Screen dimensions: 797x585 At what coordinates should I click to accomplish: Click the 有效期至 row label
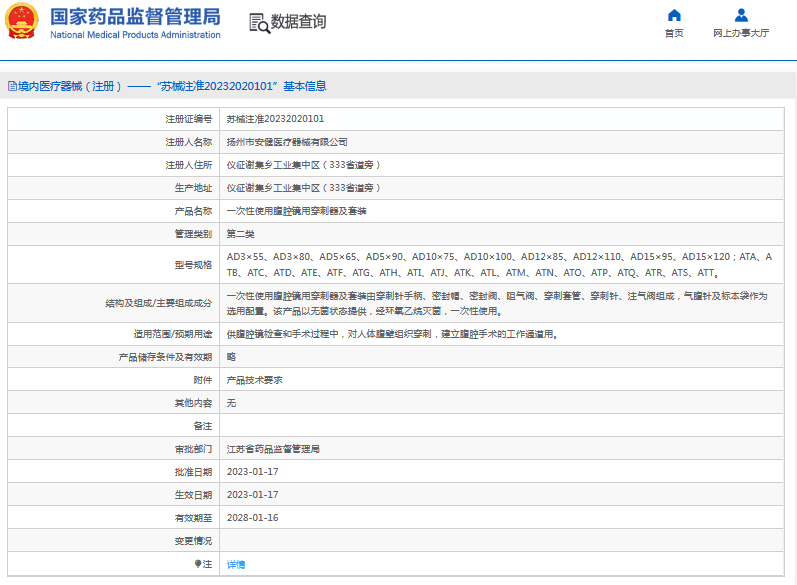193,518
